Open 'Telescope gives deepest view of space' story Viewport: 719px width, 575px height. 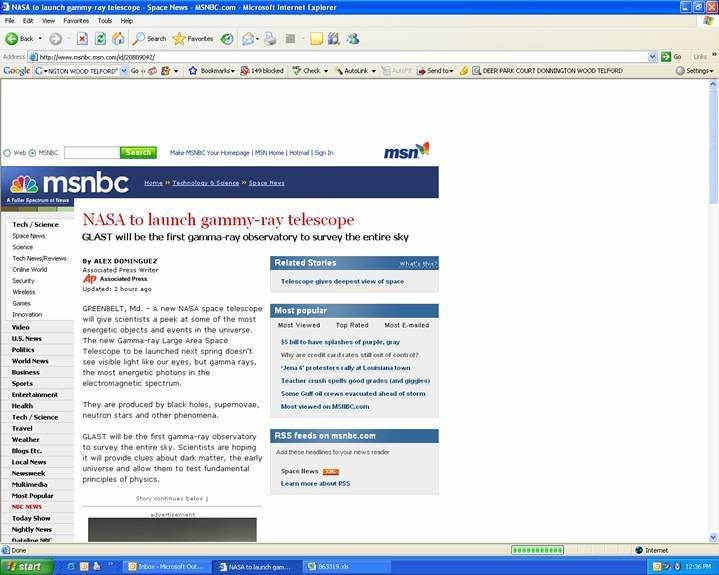pos(343,282)
